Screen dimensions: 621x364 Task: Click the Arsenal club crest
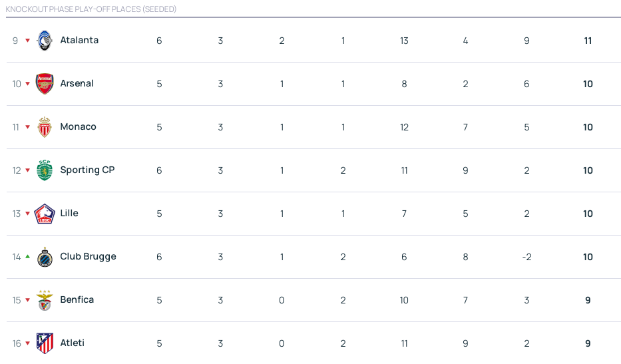[45, 84]
